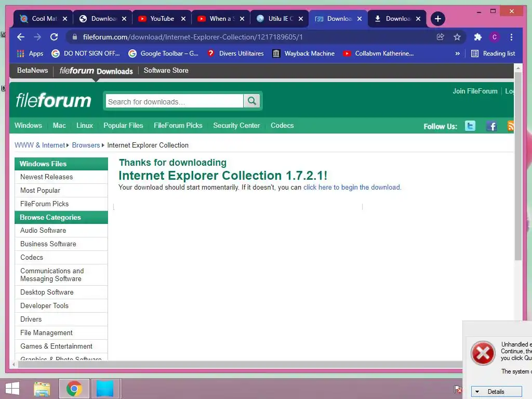Click the blue app icon in taskbar

(x=105, y=389)
